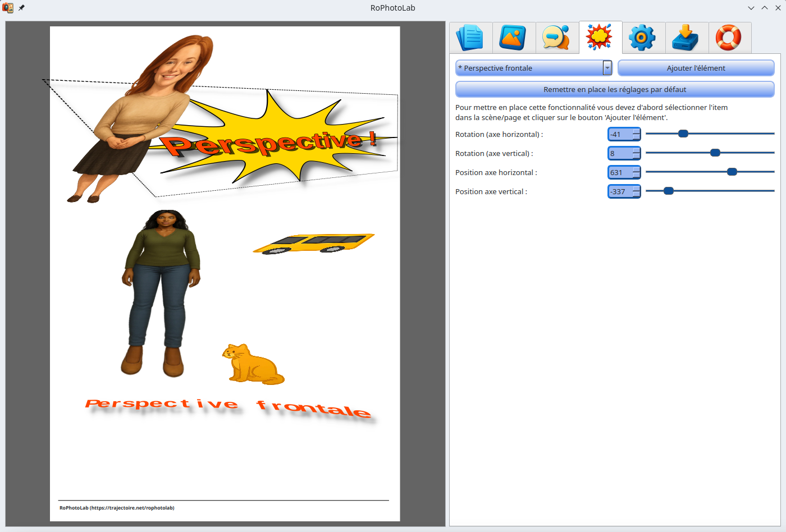The width and height of the screenshot is (786, 532).
Task: Open the lifebuoy help tab
Action: (729, 38)
